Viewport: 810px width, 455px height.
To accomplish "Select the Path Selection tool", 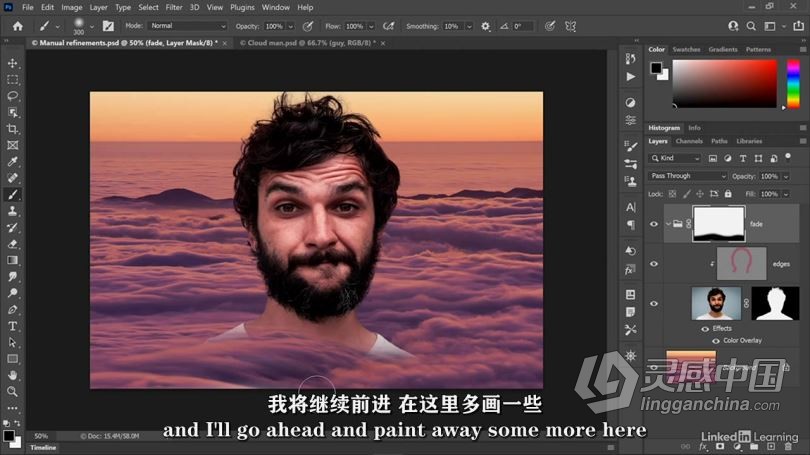I will 12,342.
